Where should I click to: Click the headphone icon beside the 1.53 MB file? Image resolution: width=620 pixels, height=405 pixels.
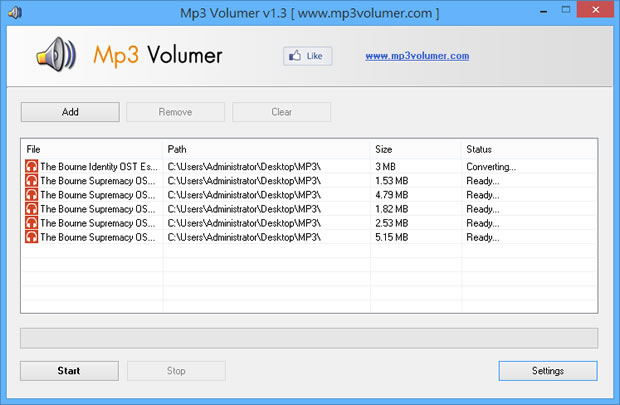point(32,181)
